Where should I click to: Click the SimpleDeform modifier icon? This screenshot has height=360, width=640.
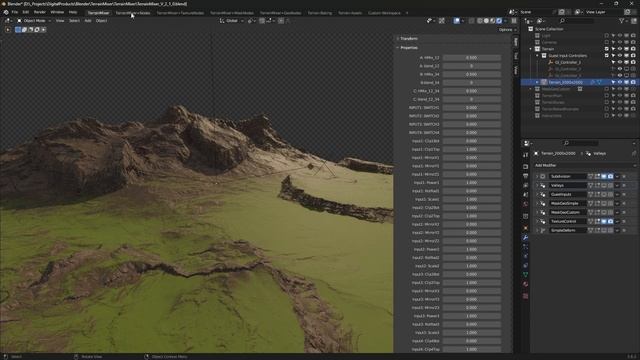(x=543, y=230)
